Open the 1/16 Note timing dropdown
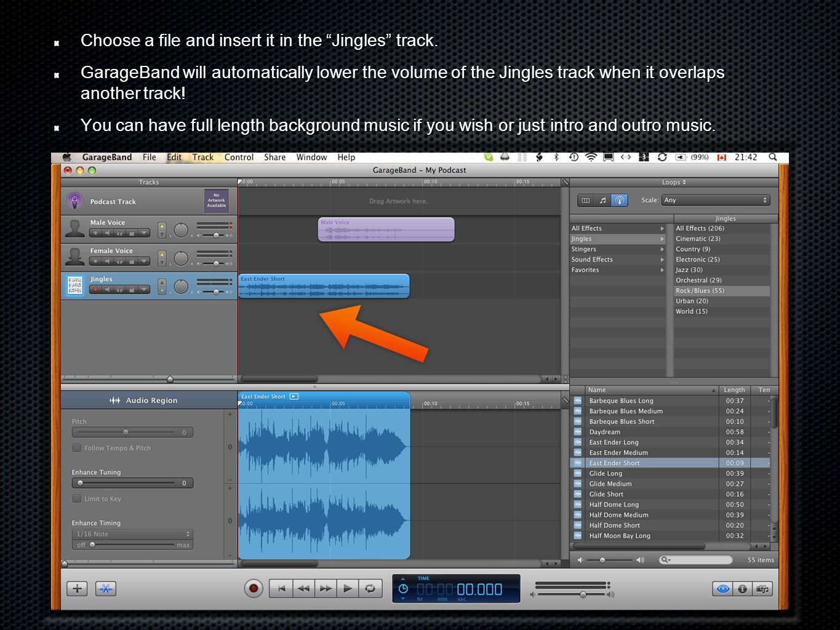This screenshot has height=630, width=840. (x=132, y=534)
